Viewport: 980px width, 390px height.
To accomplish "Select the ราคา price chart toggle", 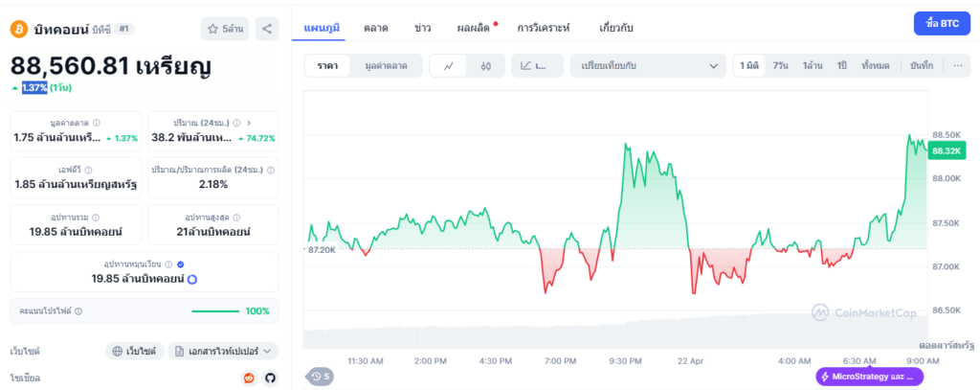I will point(328,65).
